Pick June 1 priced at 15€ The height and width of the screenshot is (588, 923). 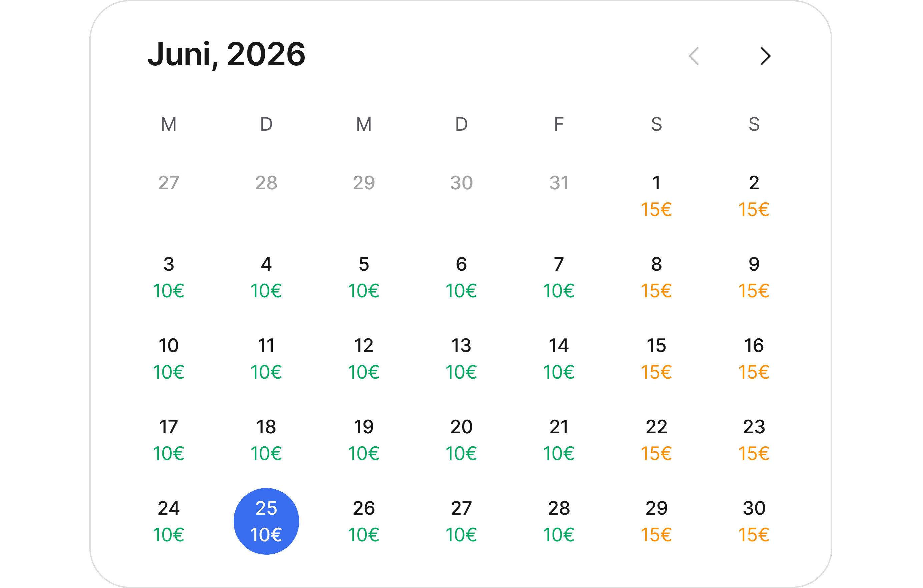coord(656,196)
